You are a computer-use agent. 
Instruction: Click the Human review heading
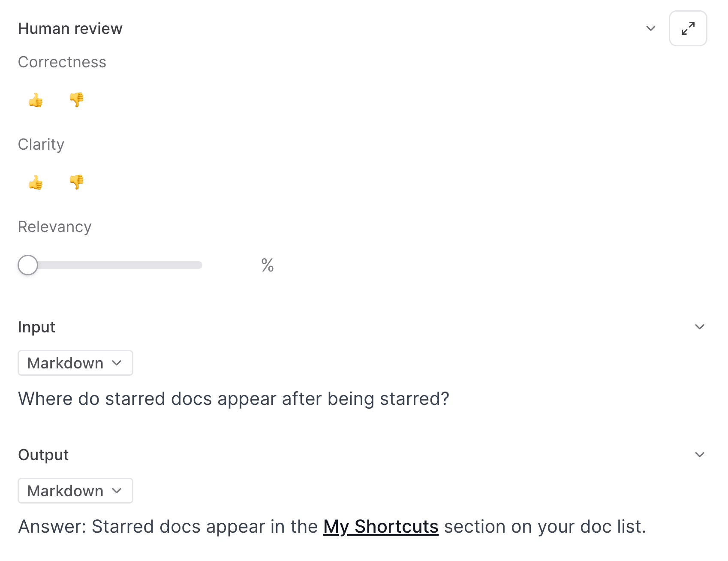(70, 29)
